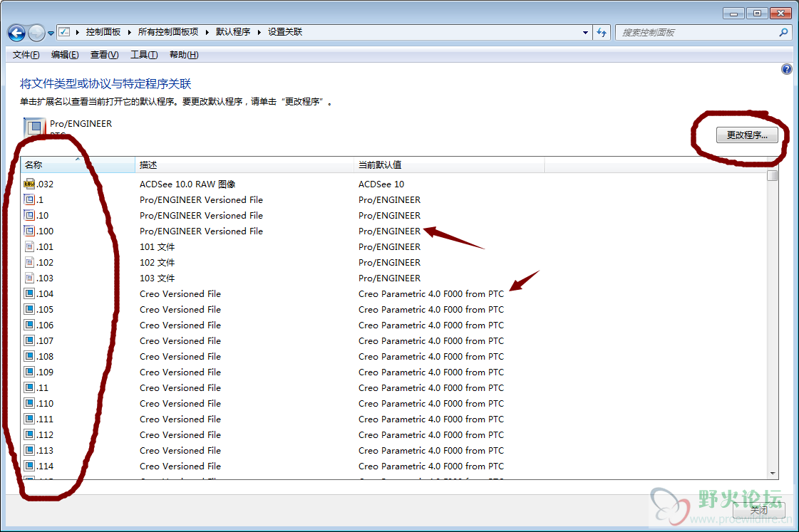This screenshot has height=532, width=799.
Task: Click '102 文件' description cell
Action: (157, 263)
